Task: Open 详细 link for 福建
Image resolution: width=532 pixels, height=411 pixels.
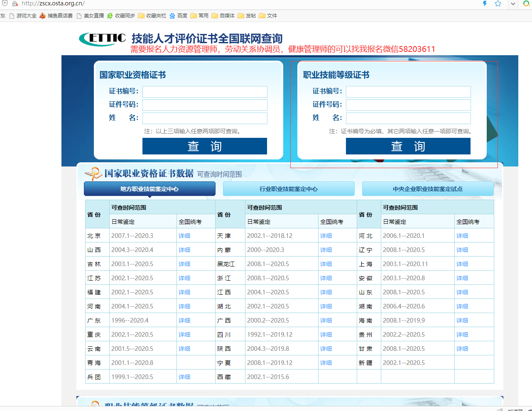Action: coord(184,292)
